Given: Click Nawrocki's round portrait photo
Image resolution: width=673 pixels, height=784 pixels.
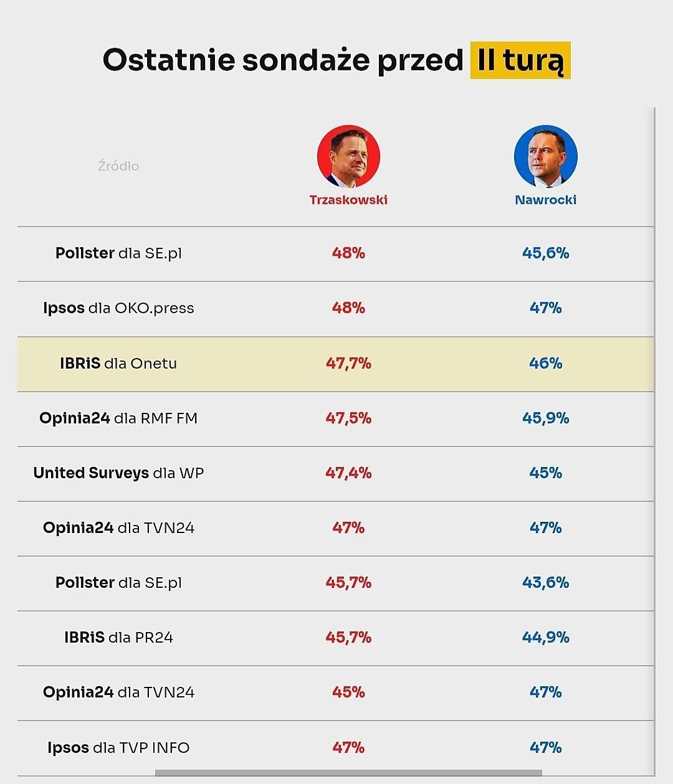Looking at the screenshot, I should [x=545, y=157].
